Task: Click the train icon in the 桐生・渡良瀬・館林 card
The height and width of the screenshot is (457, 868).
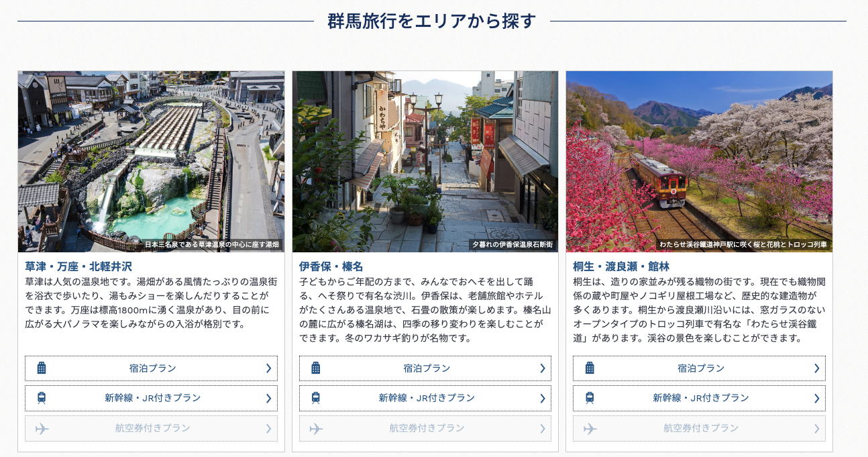Action: [590, 398]
